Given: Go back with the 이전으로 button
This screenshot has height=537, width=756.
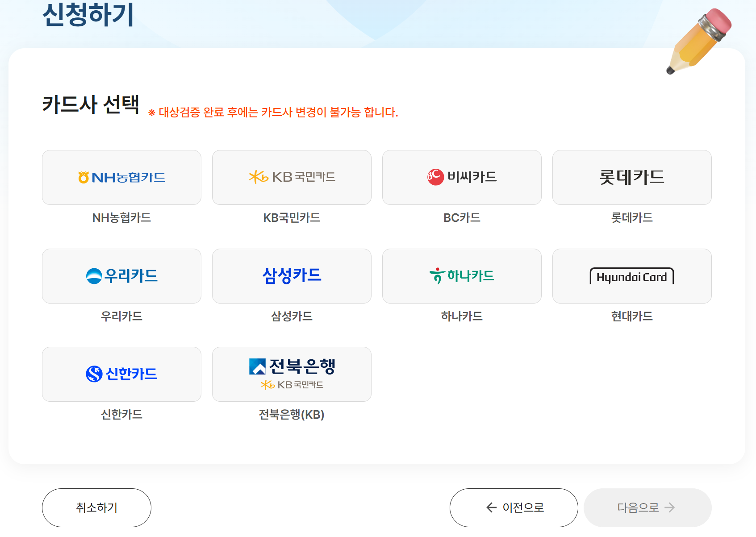Looking at the screenshot, I should [x=514, y=508].
